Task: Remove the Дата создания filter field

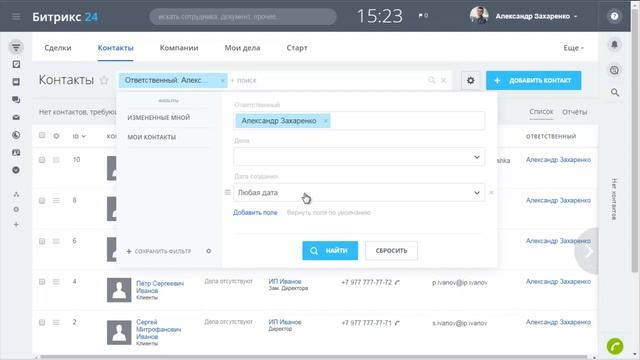Action: tap(491, 193)
